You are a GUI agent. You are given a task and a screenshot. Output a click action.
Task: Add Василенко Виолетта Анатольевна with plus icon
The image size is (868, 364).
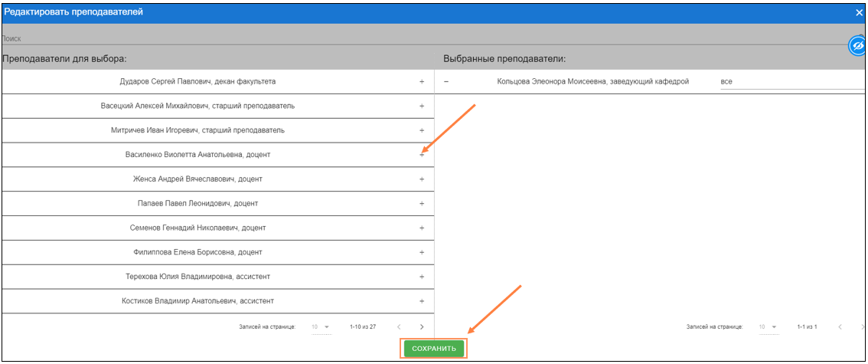(421, 155)
